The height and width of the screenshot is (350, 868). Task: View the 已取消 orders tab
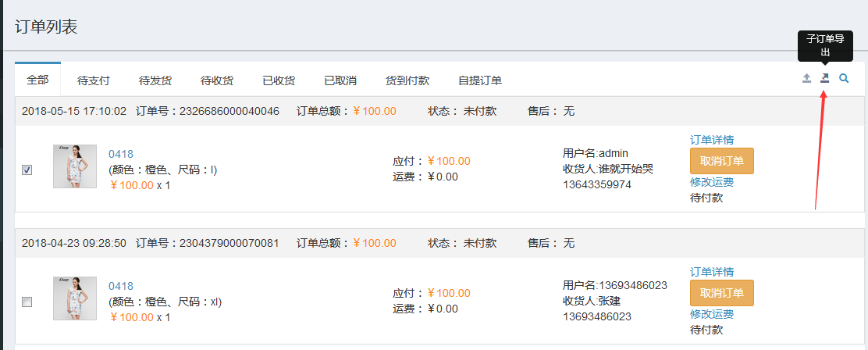(x=340, y=80)
